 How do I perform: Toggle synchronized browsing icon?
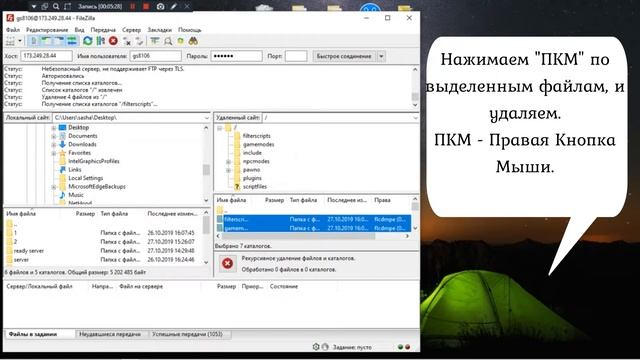tap(180, 41)
